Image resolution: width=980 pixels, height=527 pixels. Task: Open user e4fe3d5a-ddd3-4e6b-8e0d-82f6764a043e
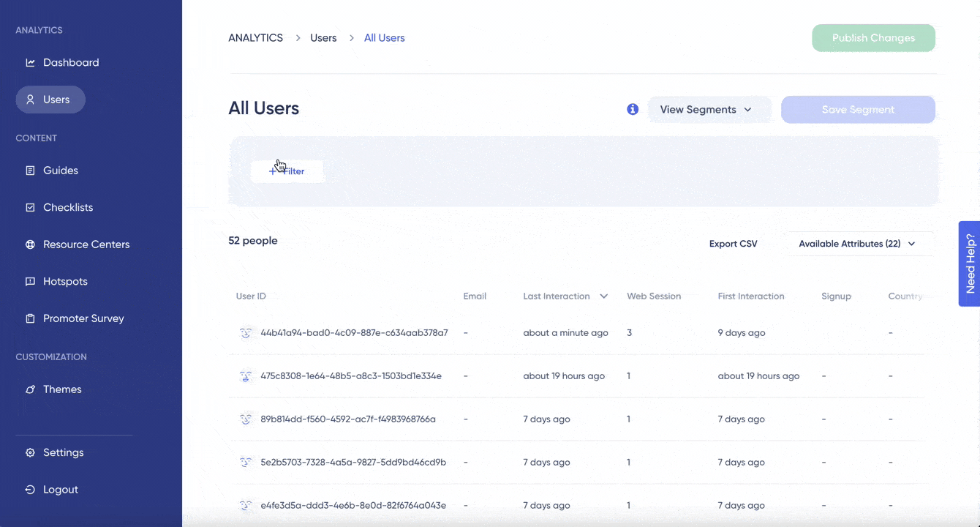pos(353,506)
